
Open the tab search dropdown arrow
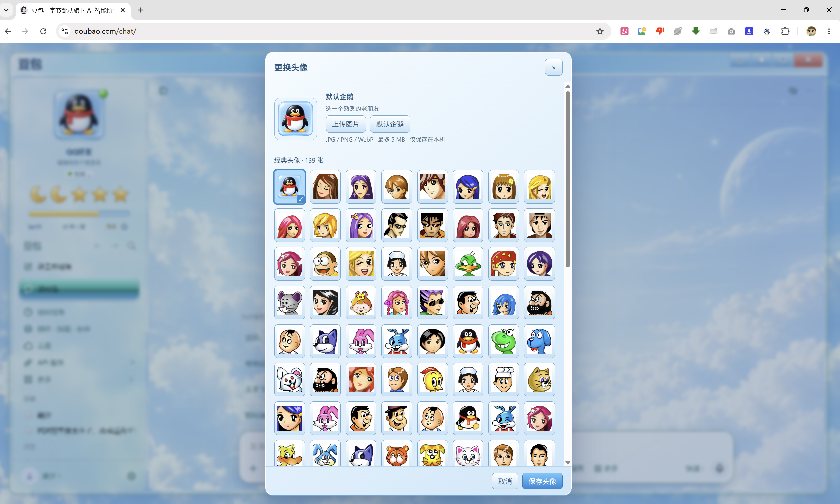pyautogui.click(x=6, y=10)
